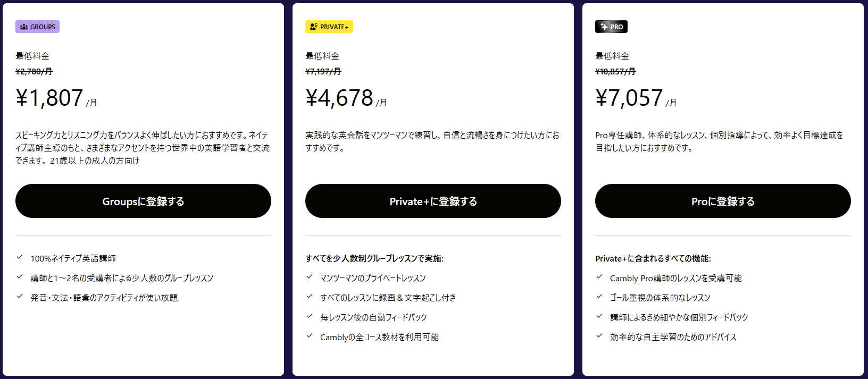Click checkmark beside Cambly Pro講師のレッスンを受講可能
The height and width of the screenshot is (379, 868).
click(x=599, y=277)
